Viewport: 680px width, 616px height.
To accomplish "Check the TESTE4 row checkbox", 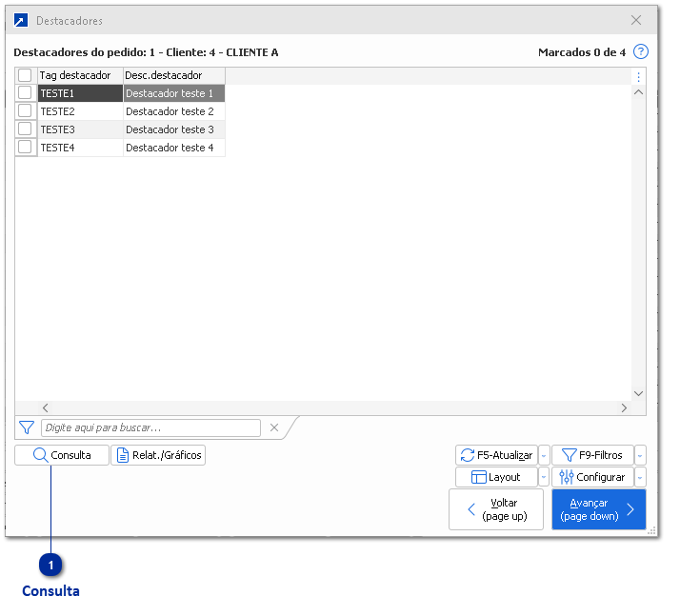I will point(25,148).
